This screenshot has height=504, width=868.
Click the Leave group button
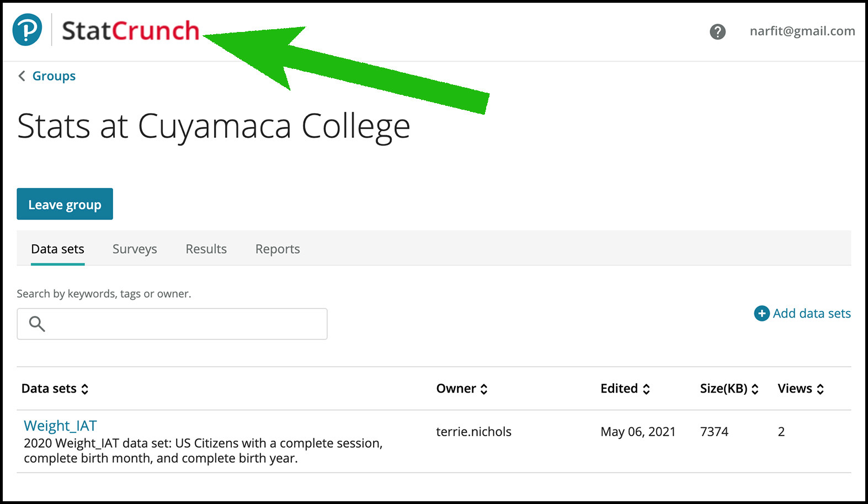[x=65, y=204]
